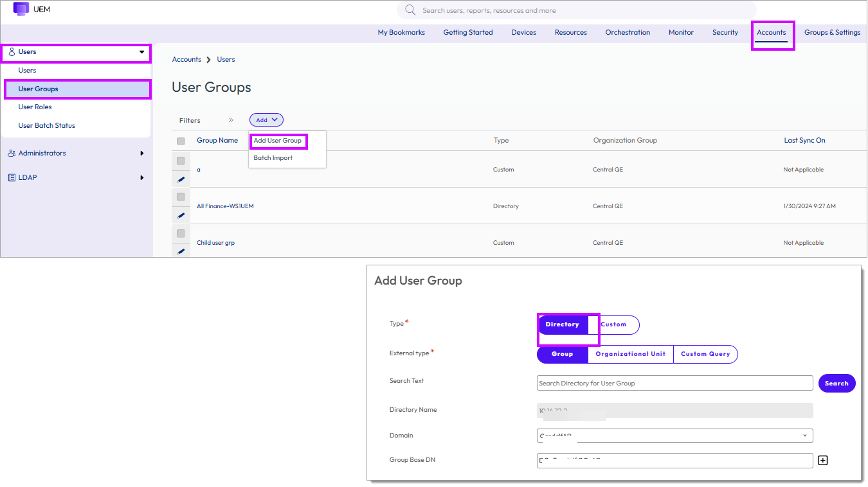Check the box for Child user grp
This screenshot has height=487, width=868.
(181, 233)
